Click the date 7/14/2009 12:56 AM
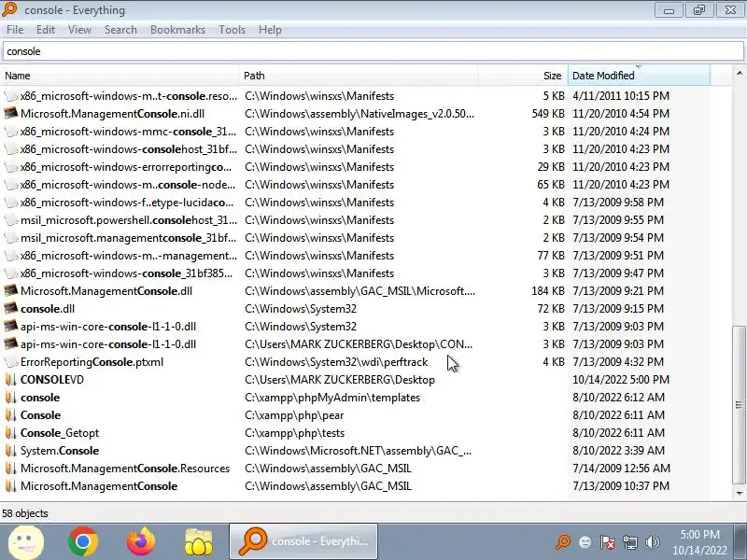The width and height of the screenshot is (747, 560). [x=621, y=469]
